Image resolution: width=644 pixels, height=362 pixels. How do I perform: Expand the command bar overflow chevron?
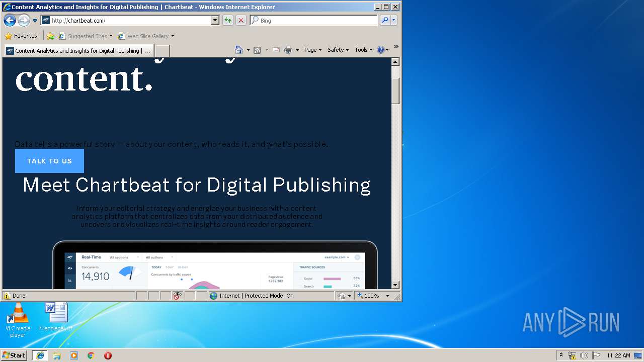[x=396, y=47]
